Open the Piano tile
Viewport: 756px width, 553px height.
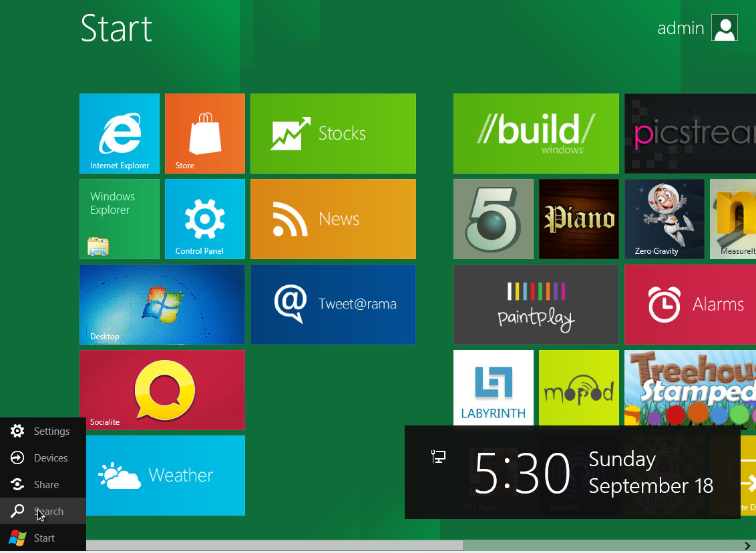tap(578, 219)
